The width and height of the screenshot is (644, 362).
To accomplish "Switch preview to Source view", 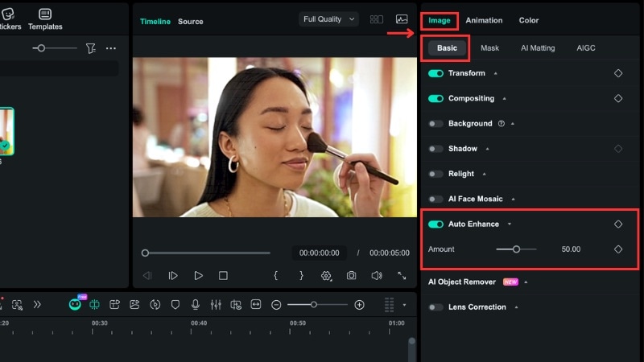I will click(190, 22).
